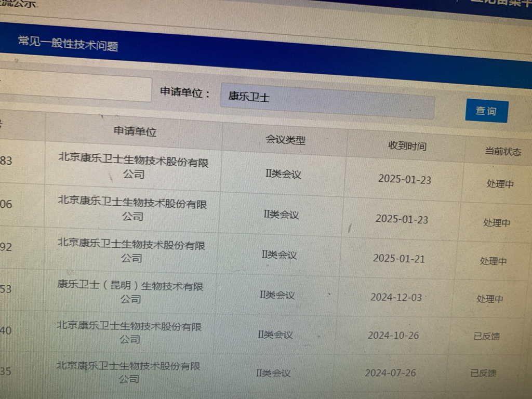Select applicant name in row ending 40
Screen dimensions: 532x399
129,332
